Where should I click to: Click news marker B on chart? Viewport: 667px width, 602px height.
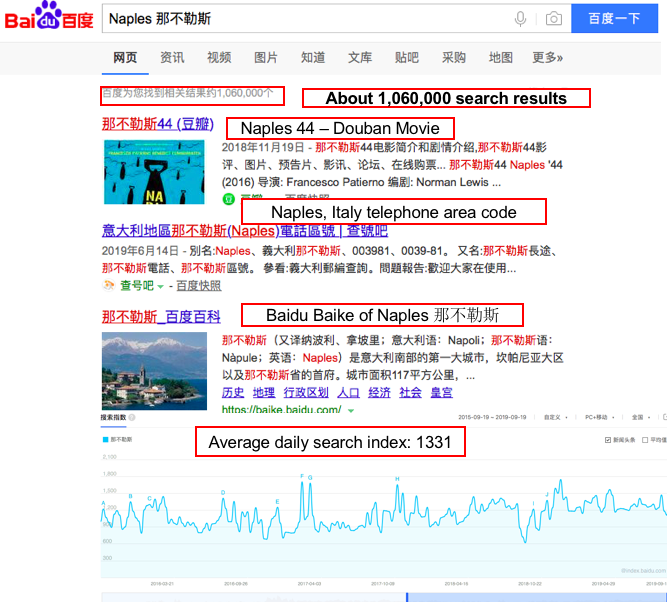point(131,496)
